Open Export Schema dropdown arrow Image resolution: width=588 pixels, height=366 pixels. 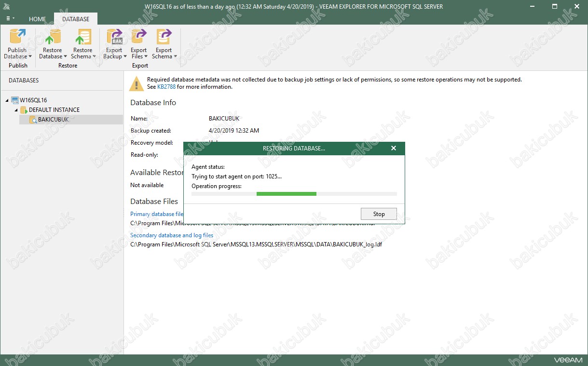click(175, 57)
